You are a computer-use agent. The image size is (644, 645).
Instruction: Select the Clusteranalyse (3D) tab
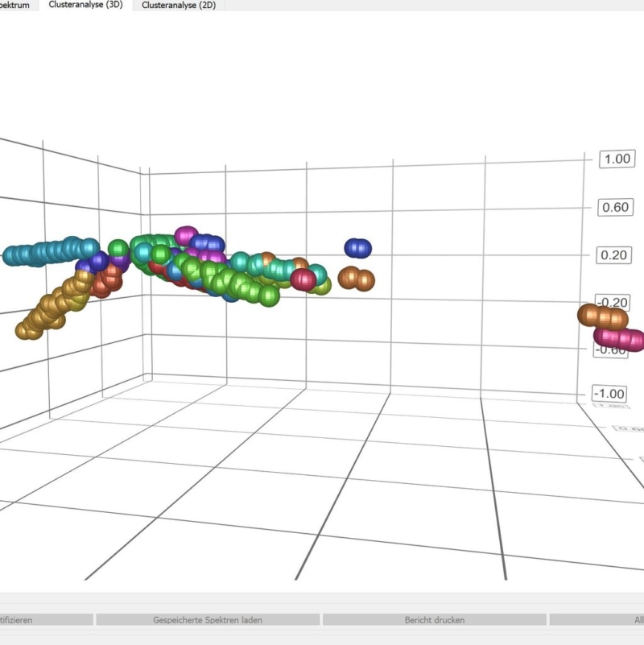pos(85,5)
